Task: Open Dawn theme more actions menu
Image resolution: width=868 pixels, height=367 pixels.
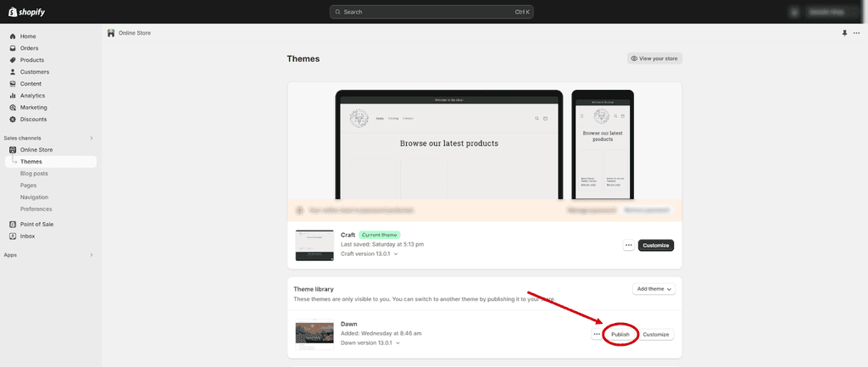Action: pos(596,334)
